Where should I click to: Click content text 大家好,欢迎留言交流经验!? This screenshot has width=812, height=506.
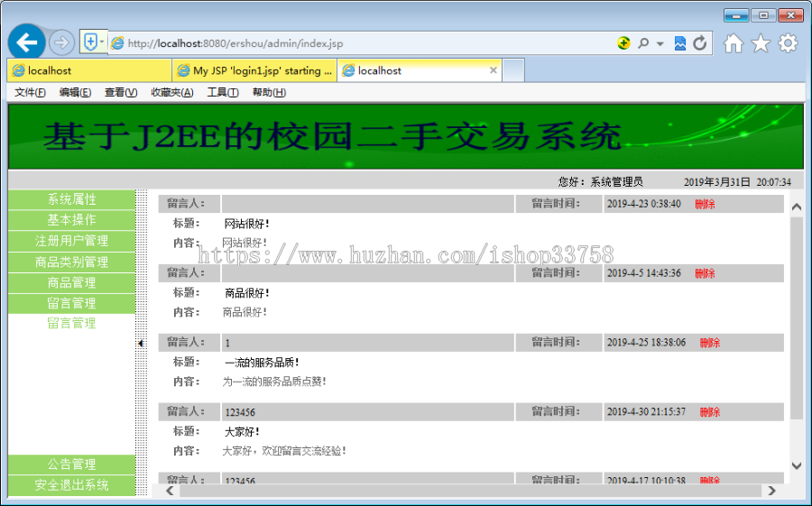[x=284, y=451]
